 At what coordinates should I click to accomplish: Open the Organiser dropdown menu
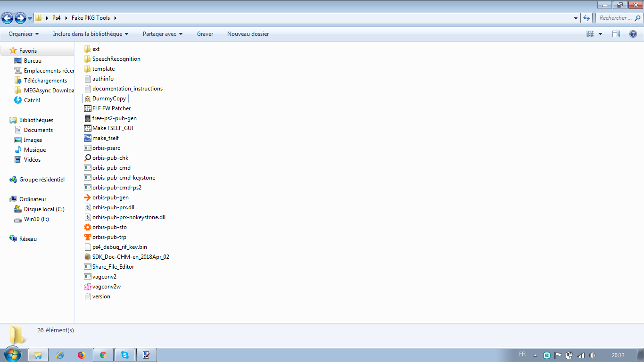coord(24,34)
